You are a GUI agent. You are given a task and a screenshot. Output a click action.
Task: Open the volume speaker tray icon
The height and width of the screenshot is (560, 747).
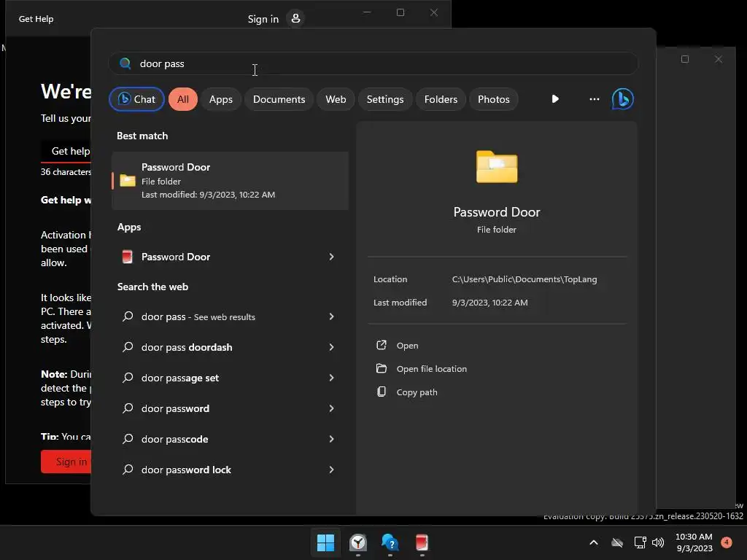click(658, 542)
